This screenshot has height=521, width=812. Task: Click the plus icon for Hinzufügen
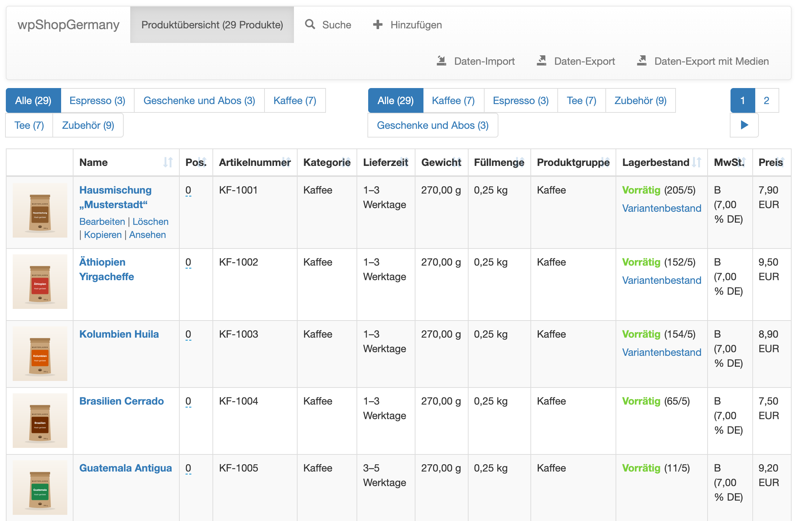[378, 24]
